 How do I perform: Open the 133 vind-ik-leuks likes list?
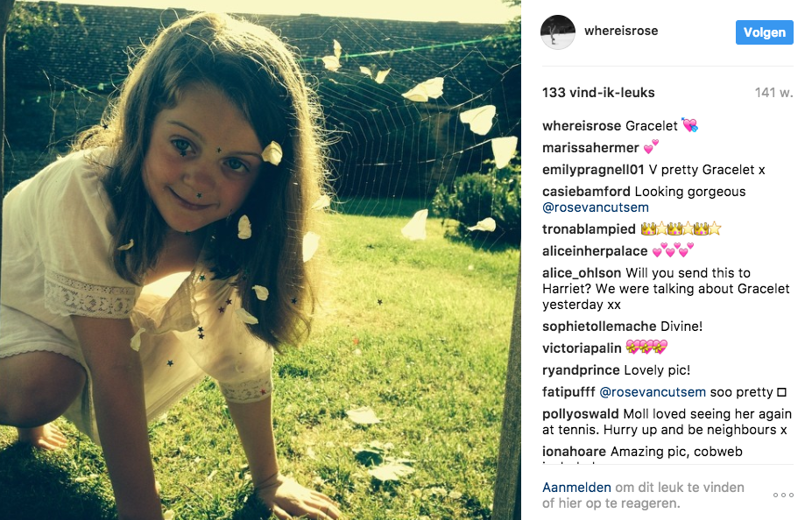pyautogui.click(x=598, y=93)
